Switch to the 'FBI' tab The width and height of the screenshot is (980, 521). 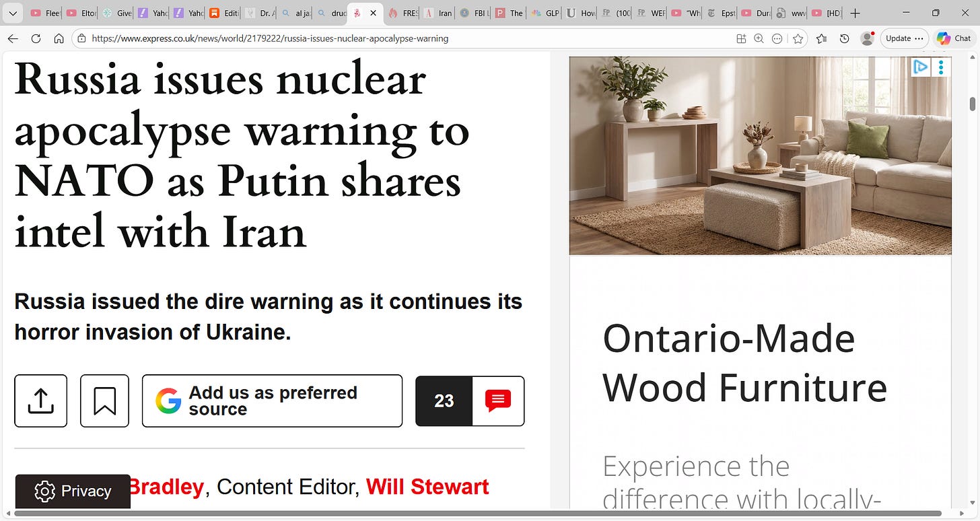point(474,13)
